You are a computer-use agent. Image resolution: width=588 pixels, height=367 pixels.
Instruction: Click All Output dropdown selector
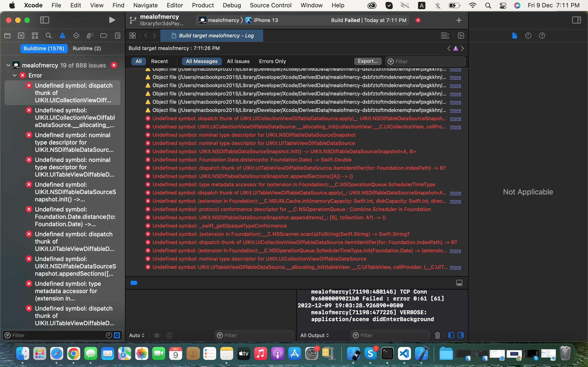(x=314, y=335)
